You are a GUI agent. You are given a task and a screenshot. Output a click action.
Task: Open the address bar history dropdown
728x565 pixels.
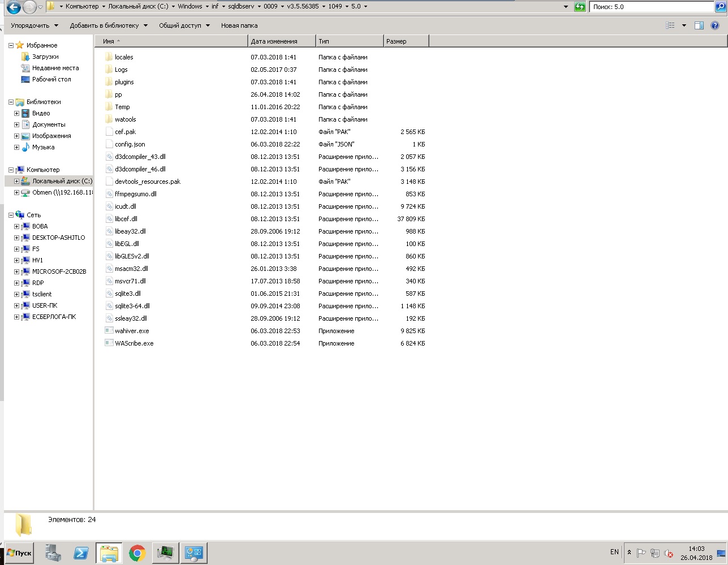[566, 7]
